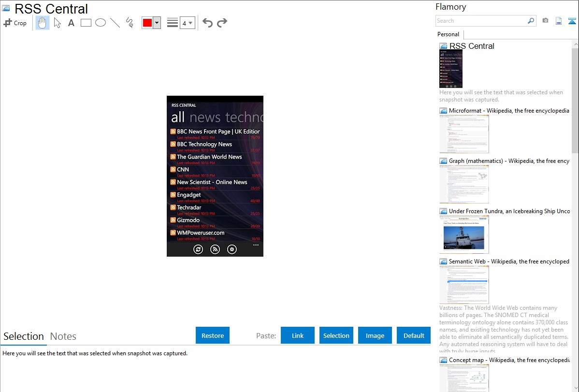This screenshot has height=392, width=579.
Task: Activate the hand pan tool
Action: tap(42, 23)
